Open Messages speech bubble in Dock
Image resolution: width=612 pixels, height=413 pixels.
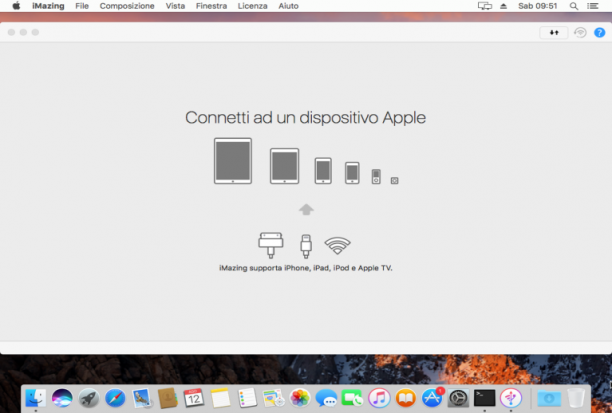point(326,398)
